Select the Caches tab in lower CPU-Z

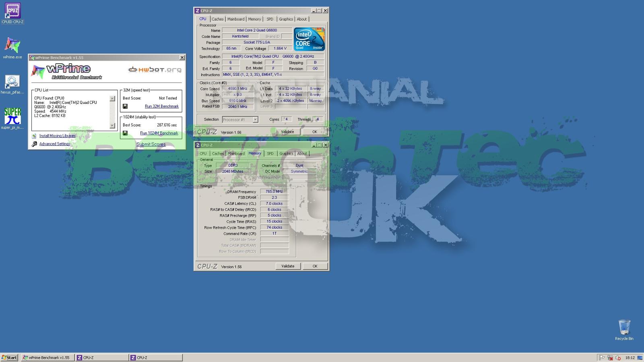pyautogui.click(x=218, y=154)
